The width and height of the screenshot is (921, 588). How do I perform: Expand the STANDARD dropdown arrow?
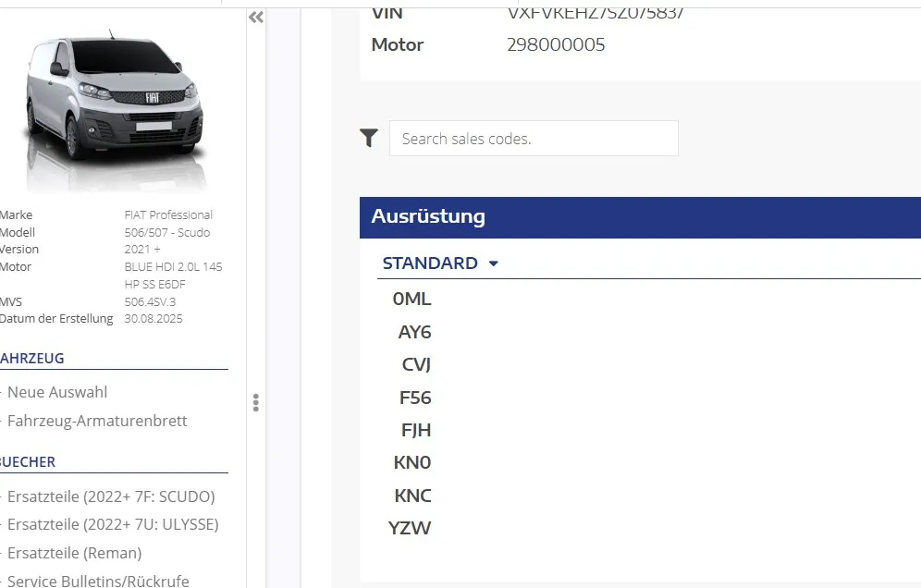pos(494,263)
